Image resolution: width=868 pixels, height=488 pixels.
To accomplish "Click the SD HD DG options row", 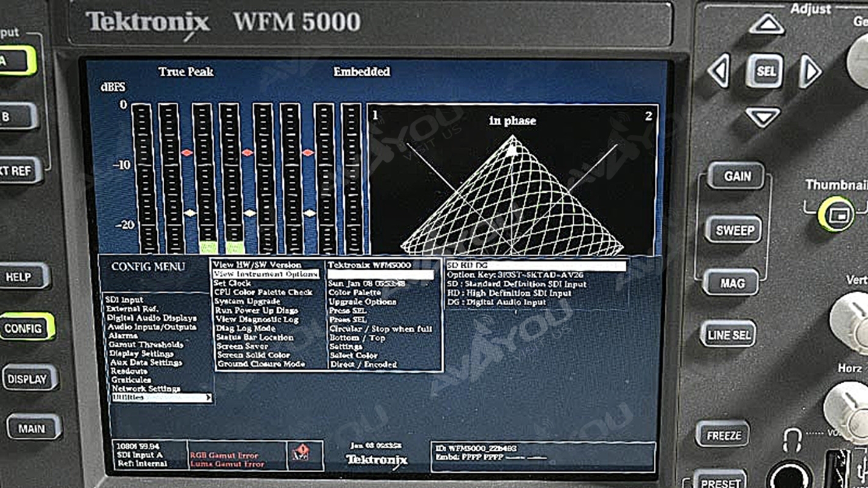I will [537, 266].
